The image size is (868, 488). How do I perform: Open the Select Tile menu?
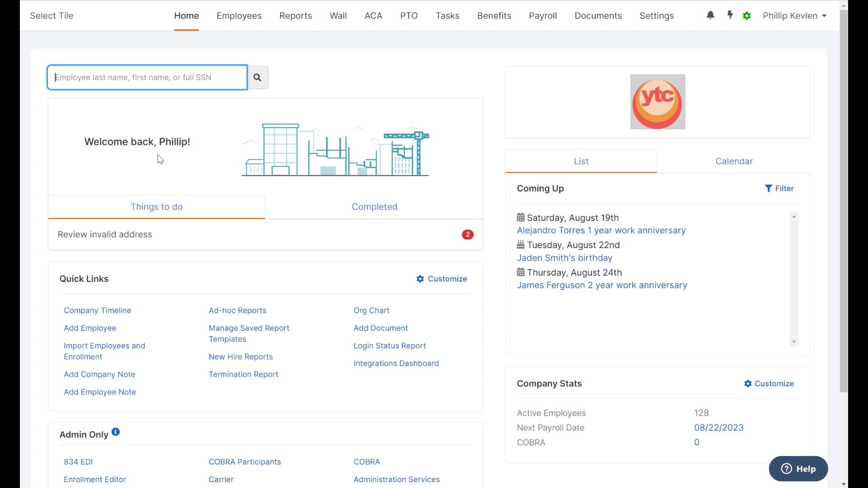51,15
